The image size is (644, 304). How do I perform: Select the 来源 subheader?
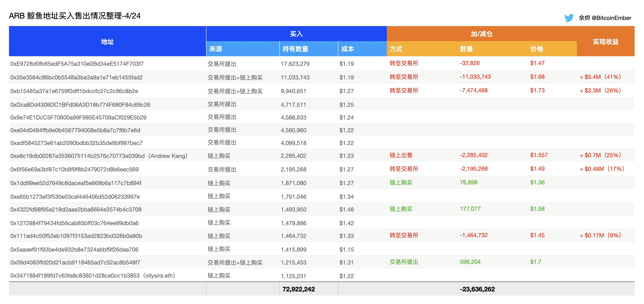point(216,49)
